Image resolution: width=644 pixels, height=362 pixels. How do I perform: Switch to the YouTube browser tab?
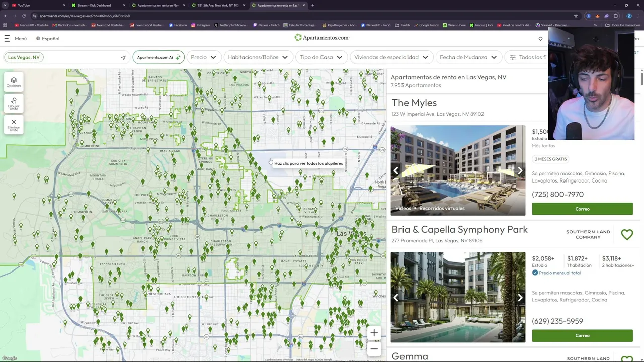tap(35, 5)
